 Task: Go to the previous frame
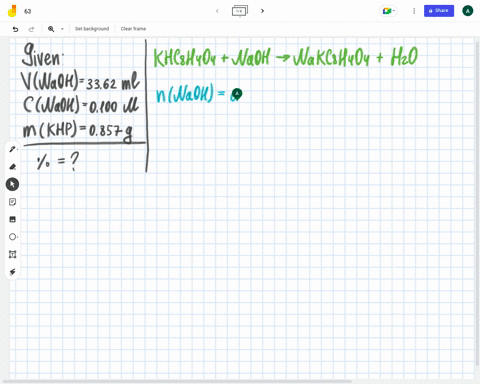(217, 11)
